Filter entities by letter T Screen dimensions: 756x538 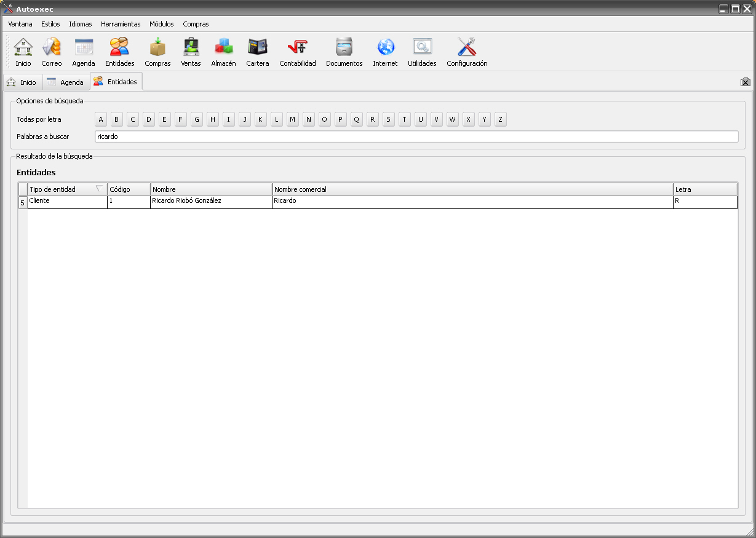405,119
